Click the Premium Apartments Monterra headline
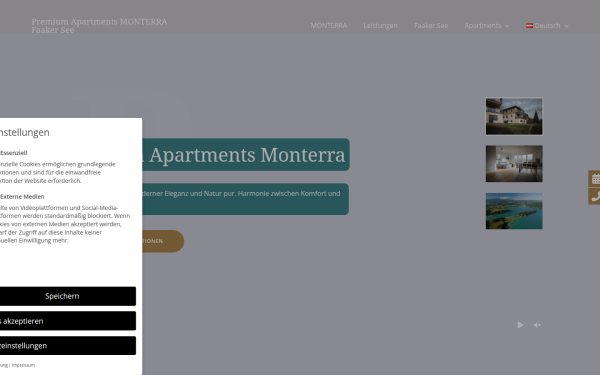 245,155
